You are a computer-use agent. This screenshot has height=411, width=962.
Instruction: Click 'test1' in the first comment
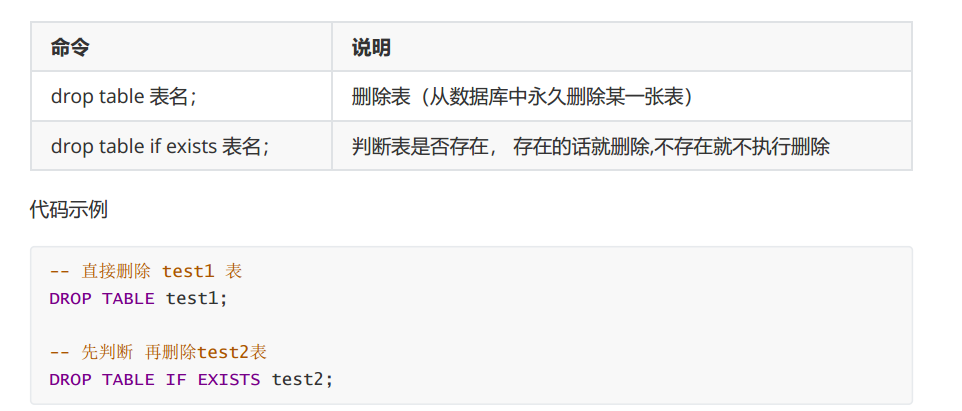pos(188,271)
